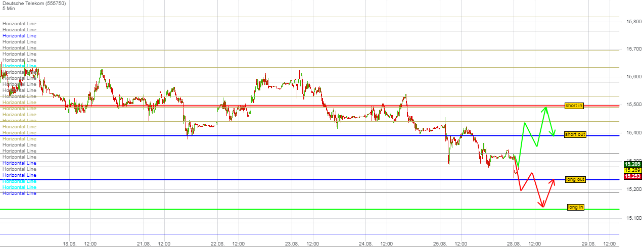Image resolution: width=644 pixels, height=248 pixels.
Task: Click the yellow 15,269 price tag
Action: 632,170
